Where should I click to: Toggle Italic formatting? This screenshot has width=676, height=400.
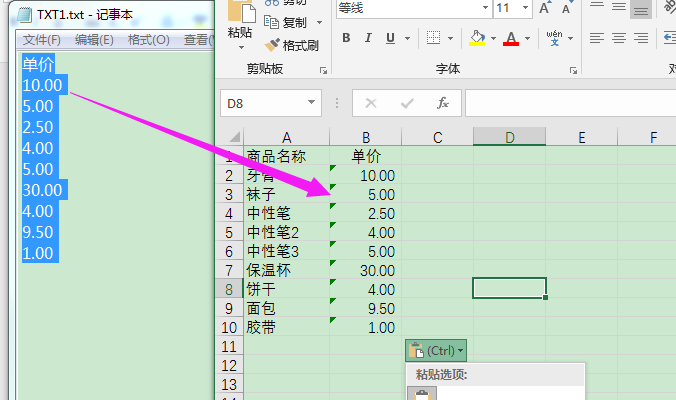click(x=367, y=38)
